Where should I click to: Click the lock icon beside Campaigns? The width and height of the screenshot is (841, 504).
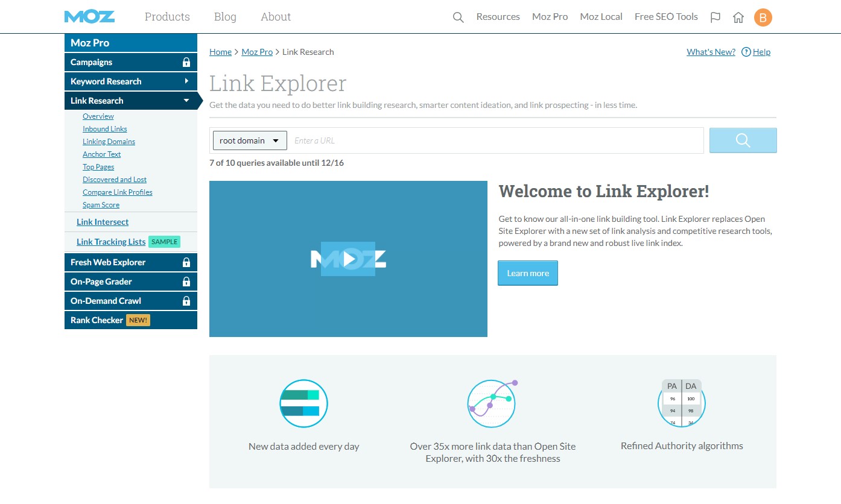point(186,62)
